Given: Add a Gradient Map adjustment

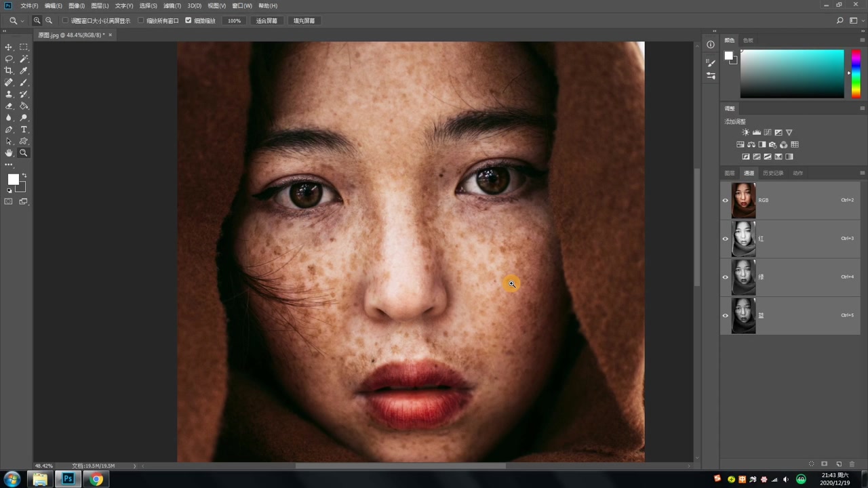Looking at the screenshot, I should click(x=789, y=157).
